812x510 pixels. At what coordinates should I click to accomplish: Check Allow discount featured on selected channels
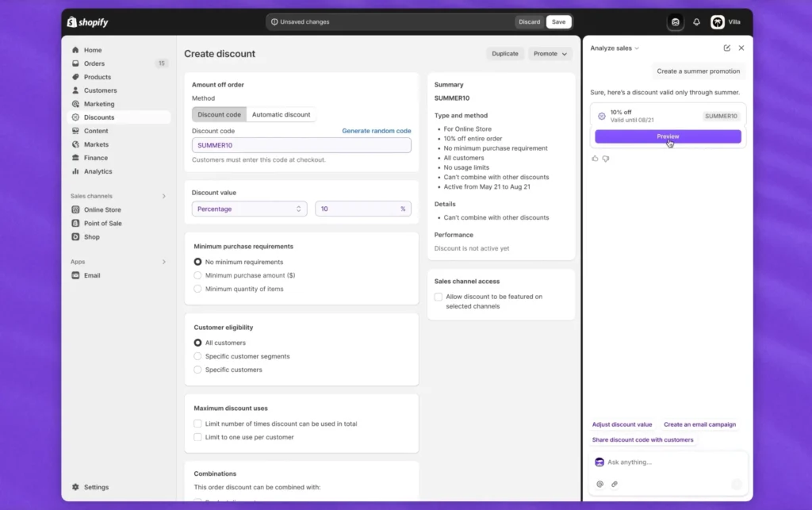pos(439,297)
